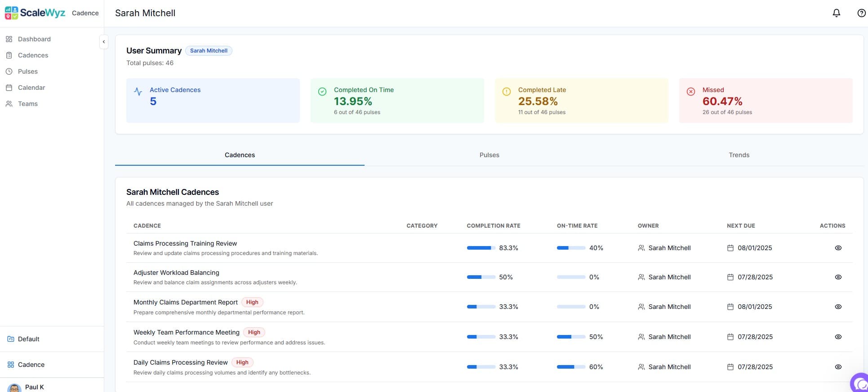The width and height of the screenshot is (868, 392).
Task: Click the Monthly Claims Department Report title
Action: click(185, 302)
